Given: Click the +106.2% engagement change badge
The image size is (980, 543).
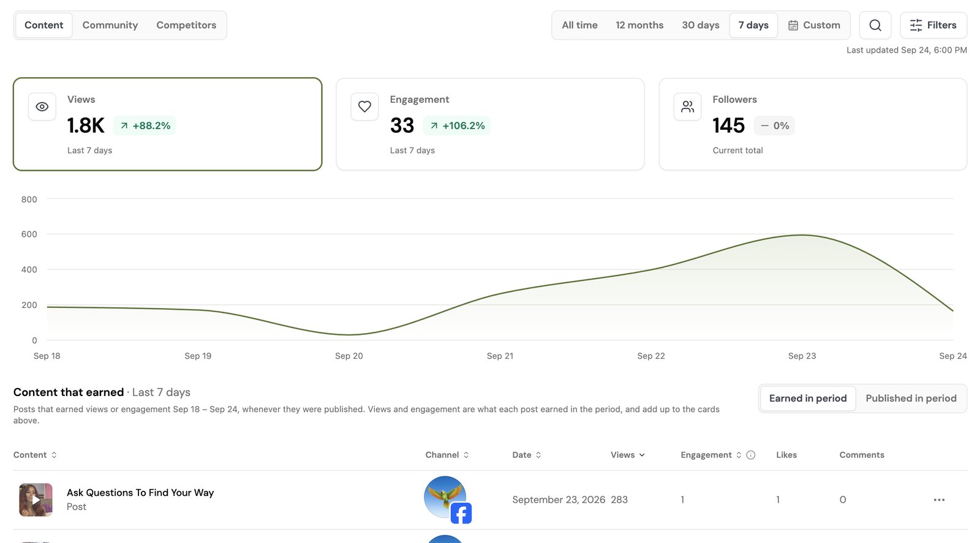Looking at the screenshot, I should [457, 125].
